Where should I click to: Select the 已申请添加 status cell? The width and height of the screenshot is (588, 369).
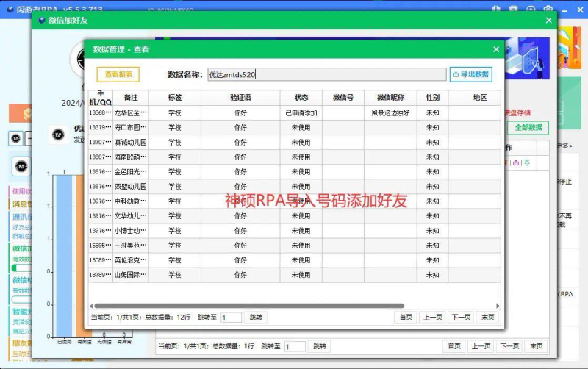pos(301,113)
